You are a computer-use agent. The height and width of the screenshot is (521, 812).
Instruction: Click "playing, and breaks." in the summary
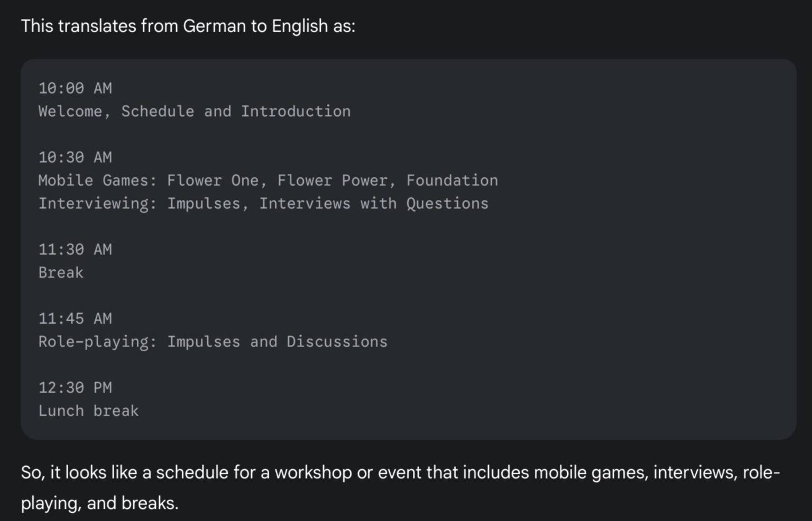(x=99, y=503)
